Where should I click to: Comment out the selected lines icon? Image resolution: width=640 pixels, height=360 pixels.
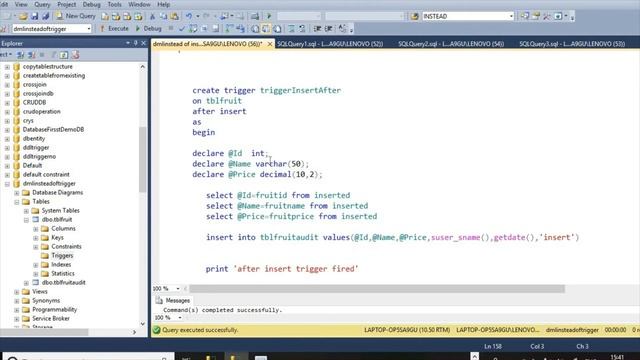click(291, 29)
